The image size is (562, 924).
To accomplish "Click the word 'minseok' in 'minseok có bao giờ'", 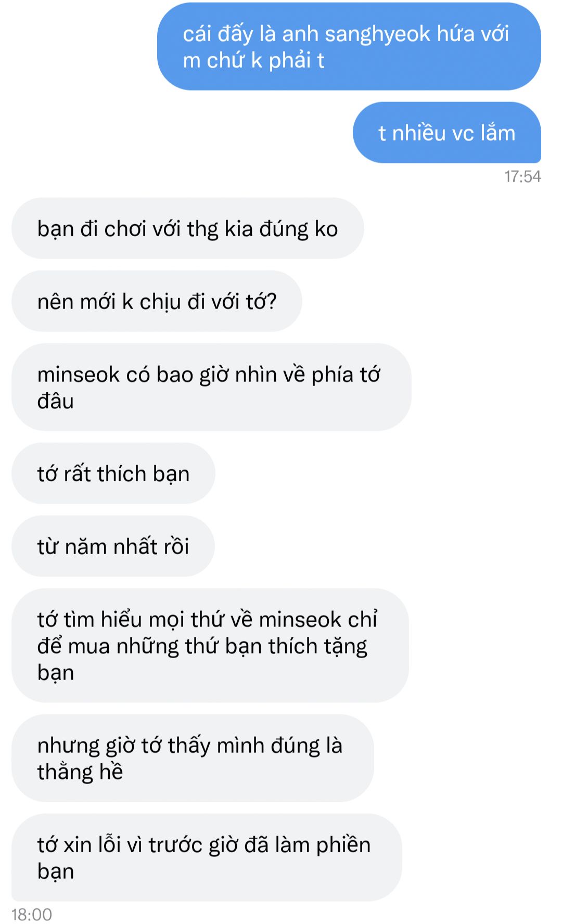I will [79, 375].
